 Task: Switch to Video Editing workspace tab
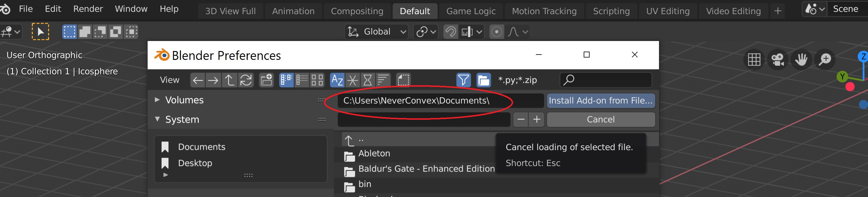coord(733,11)
